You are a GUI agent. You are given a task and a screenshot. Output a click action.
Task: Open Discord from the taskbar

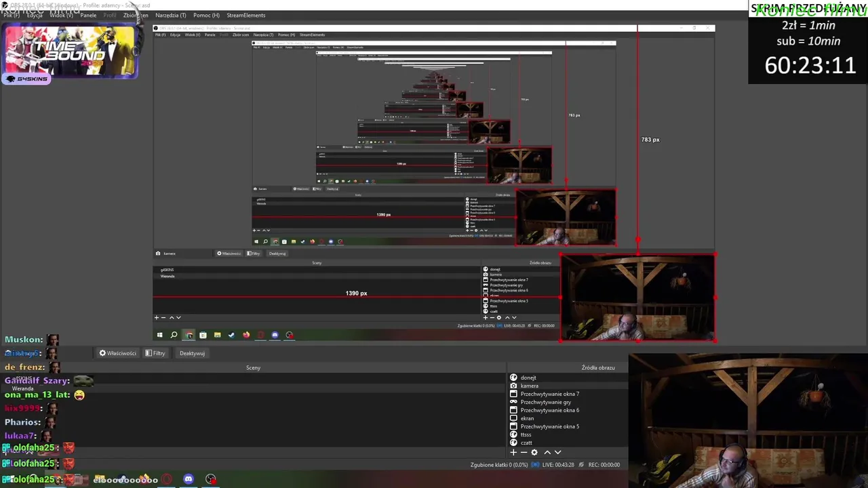pos(189,479)
